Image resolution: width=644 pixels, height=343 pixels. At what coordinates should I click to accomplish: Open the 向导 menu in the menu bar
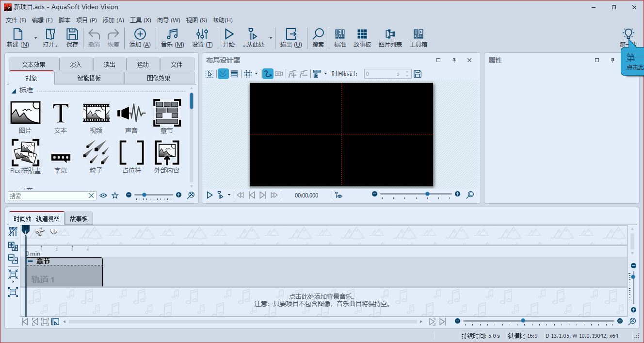(x=168, y=20)
